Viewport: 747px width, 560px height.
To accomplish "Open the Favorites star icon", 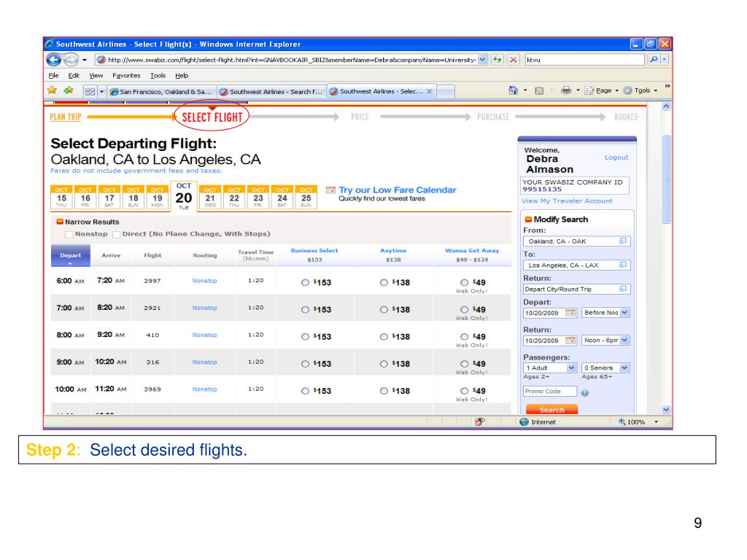I will point(52,90).
